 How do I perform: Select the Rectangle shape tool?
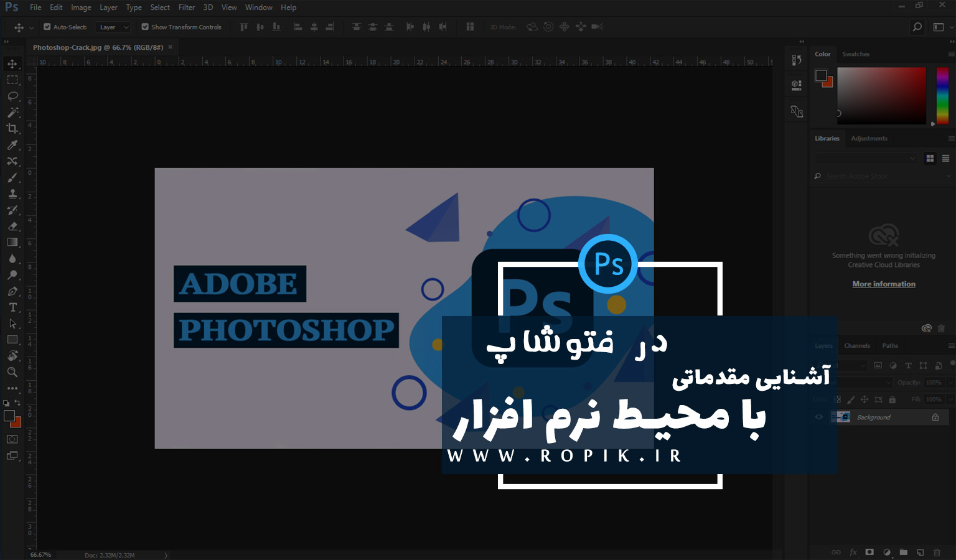click(x=12, y=340)
